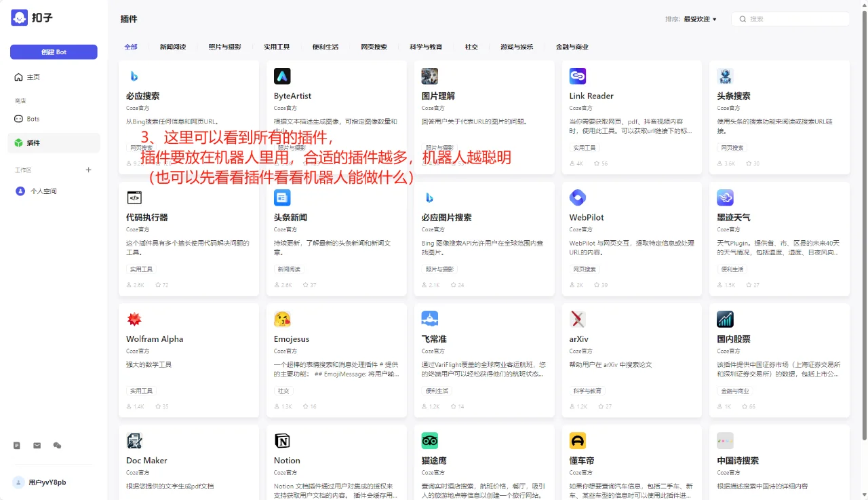
Task: Open the Bots sidebar icon
Action: (x=18, y=119)
